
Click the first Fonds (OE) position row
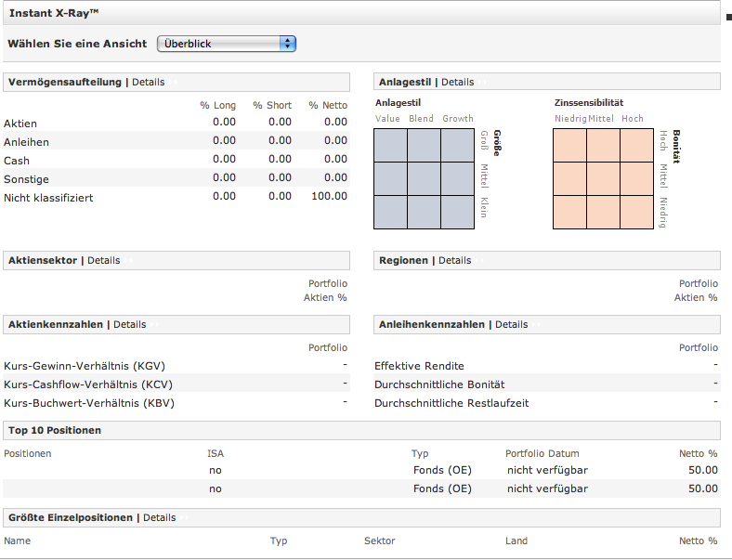[x=442, y=470]
